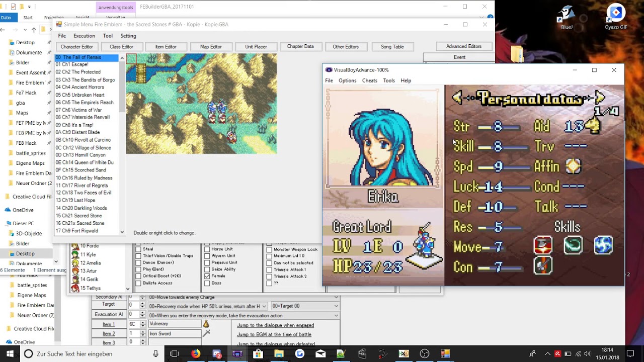Screen dimensions: 644x362
Task: Open the Execution menu in FEBuilder
Action: pos(84,36)
